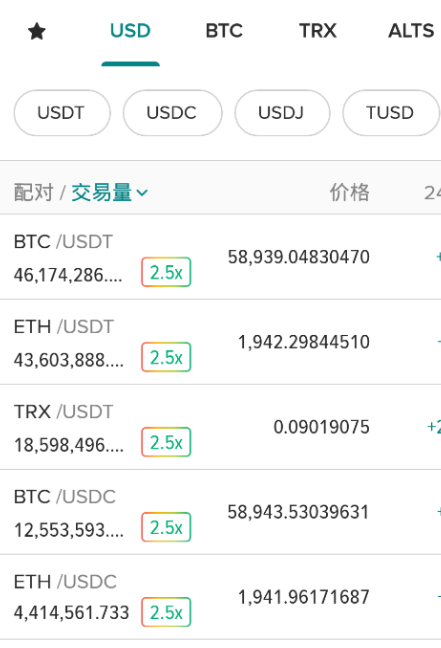
Task: Select the TRX/USDT price 0.09019075 row
Action: [220, 427]
